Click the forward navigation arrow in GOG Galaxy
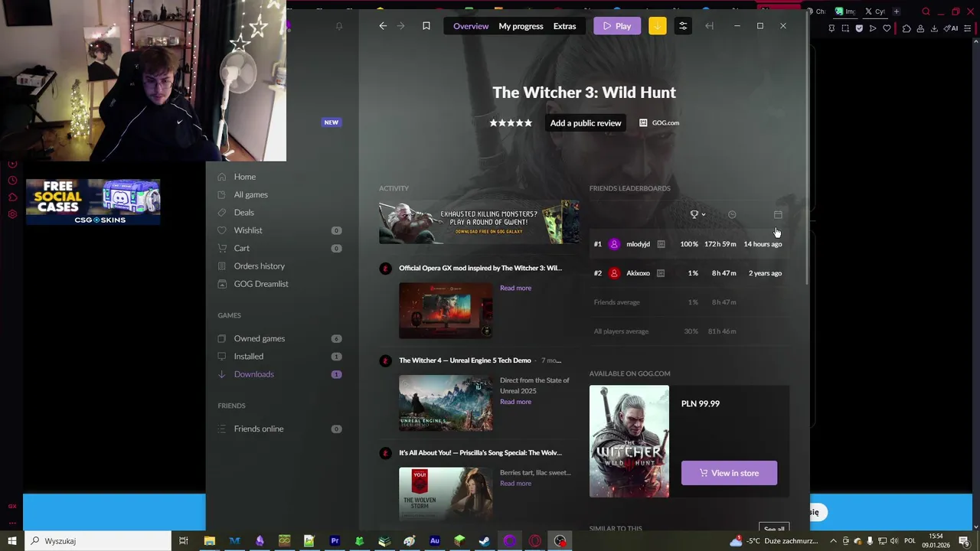The height and width of the screenshot is (551, 980). [400, 26]
